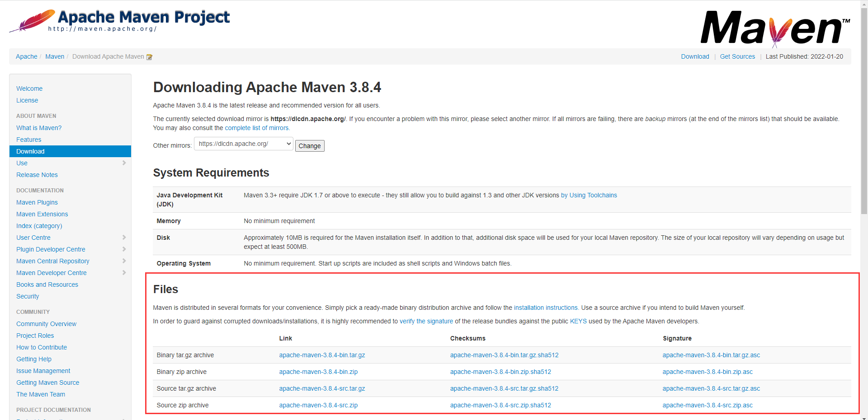This screenshot has width=868, height=420.
Task: Click the edit page icon in breadcrumb
Action: (x=149, y=57)
